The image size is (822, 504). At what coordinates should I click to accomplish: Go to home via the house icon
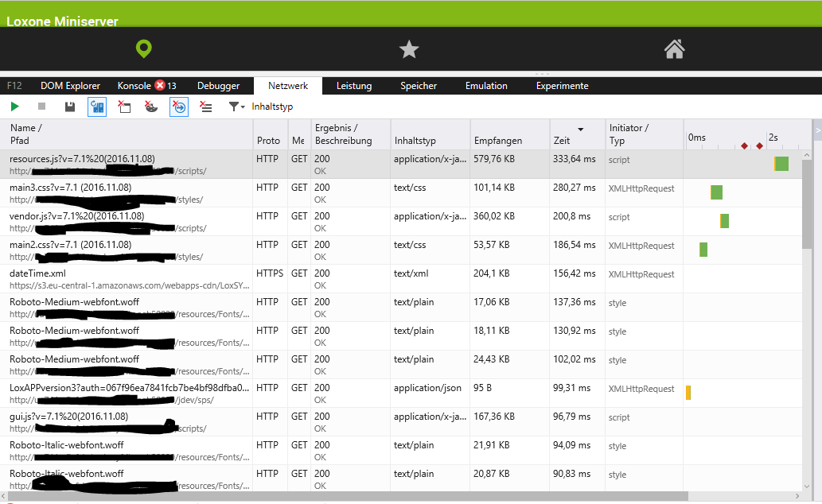674,49
